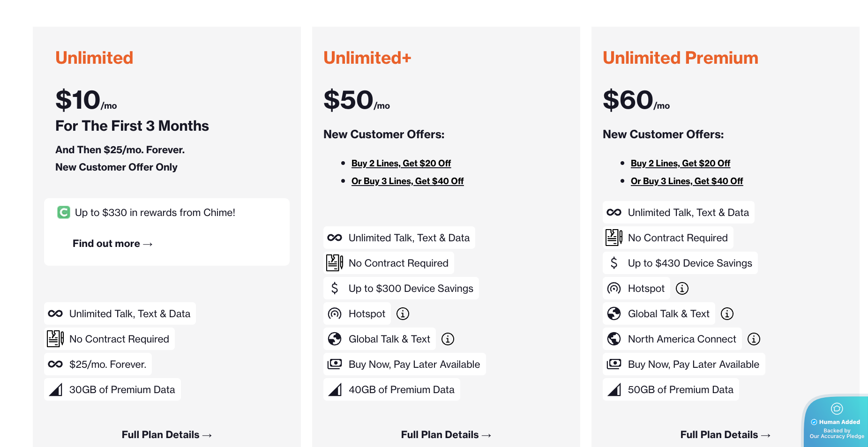Click Unlimited+ Or Buy 3 Lines, Get $40 Off
Viewport: 868px width, 447px height.
[407, 181]
